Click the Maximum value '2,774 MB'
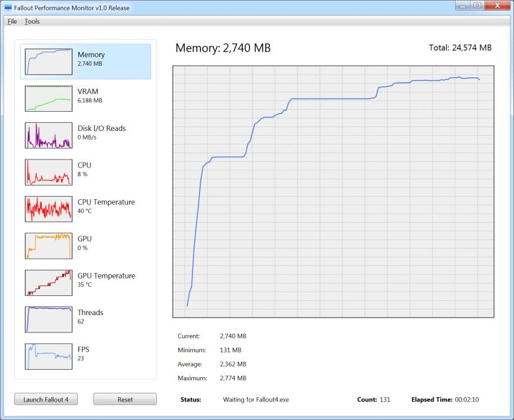514x420 pixels. [x=233, y=378]
